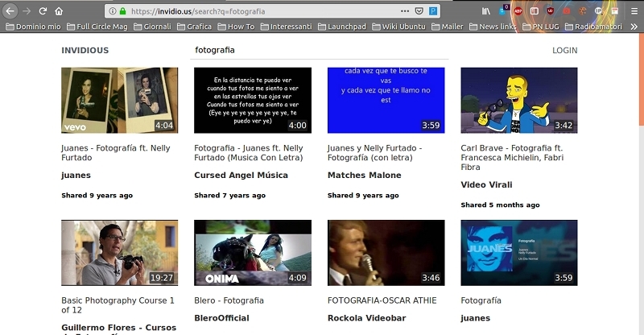The width and height of the screenshot is (644, 335).
Task: Open the Firefox hamburger menu
Action: [x=634, y=11]
